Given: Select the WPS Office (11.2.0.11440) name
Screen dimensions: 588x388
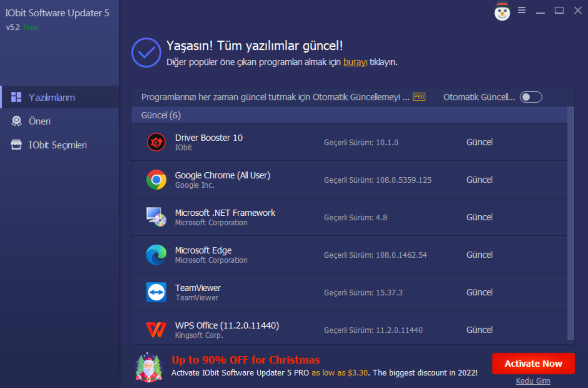Looking at the screenshot, I should (x=227, y=325).
